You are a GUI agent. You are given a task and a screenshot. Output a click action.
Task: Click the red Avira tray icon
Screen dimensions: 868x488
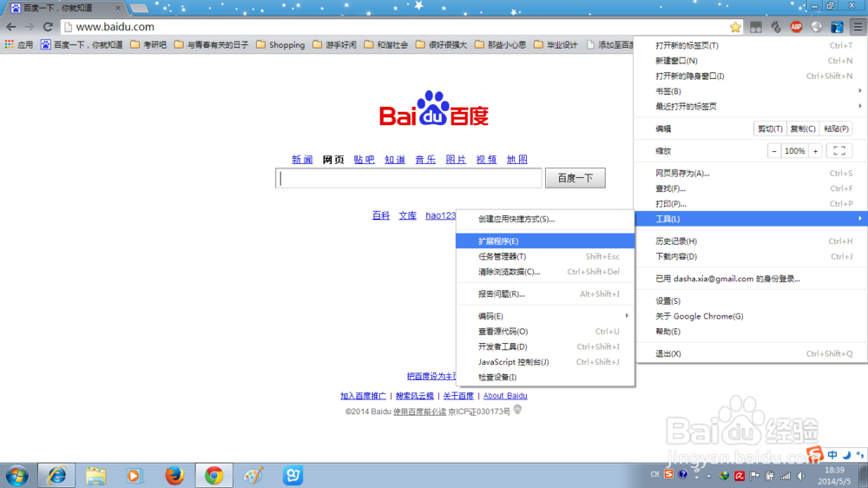pos(740,476)
